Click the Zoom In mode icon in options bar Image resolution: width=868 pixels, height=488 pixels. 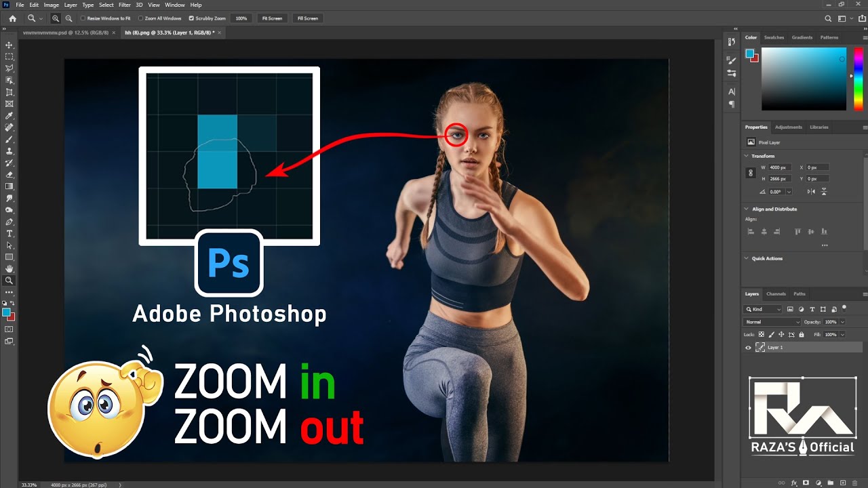tap(56, 18)
